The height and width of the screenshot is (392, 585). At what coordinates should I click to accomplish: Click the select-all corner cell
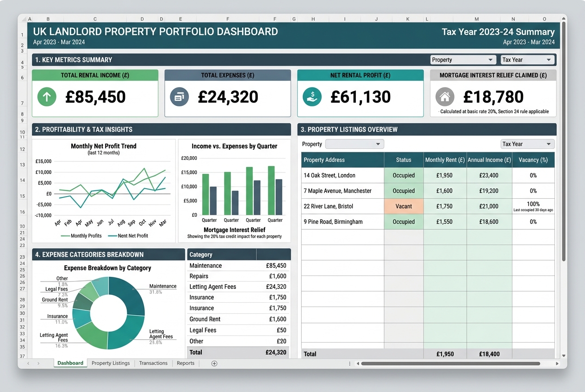[23, 19]
